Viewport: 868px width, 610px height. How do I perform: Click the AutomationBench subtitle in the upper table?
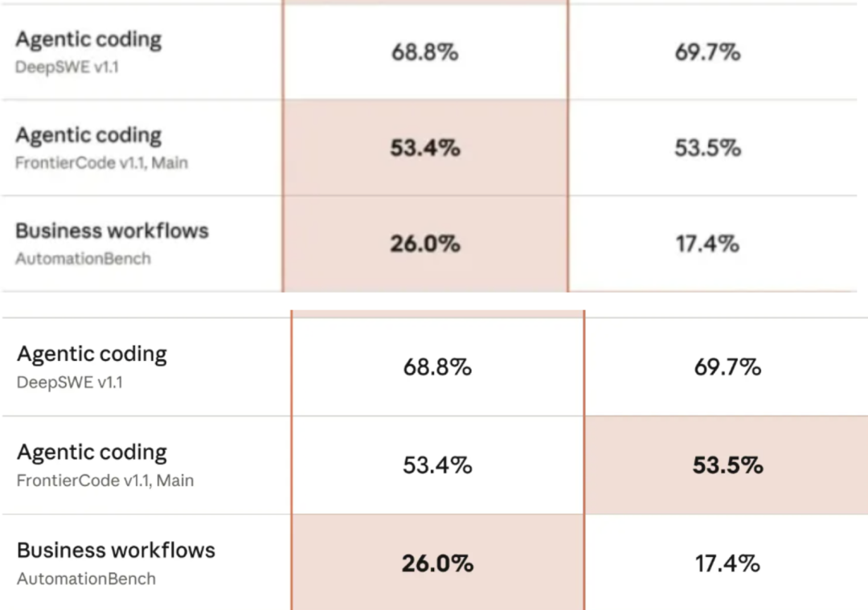point(83,259)
